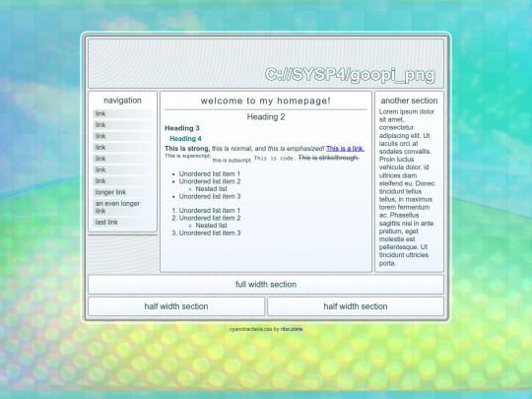Screen dimensions: 532x399
Task: Visit the ribo.zone link in the footer
Action: click(292, 329)
